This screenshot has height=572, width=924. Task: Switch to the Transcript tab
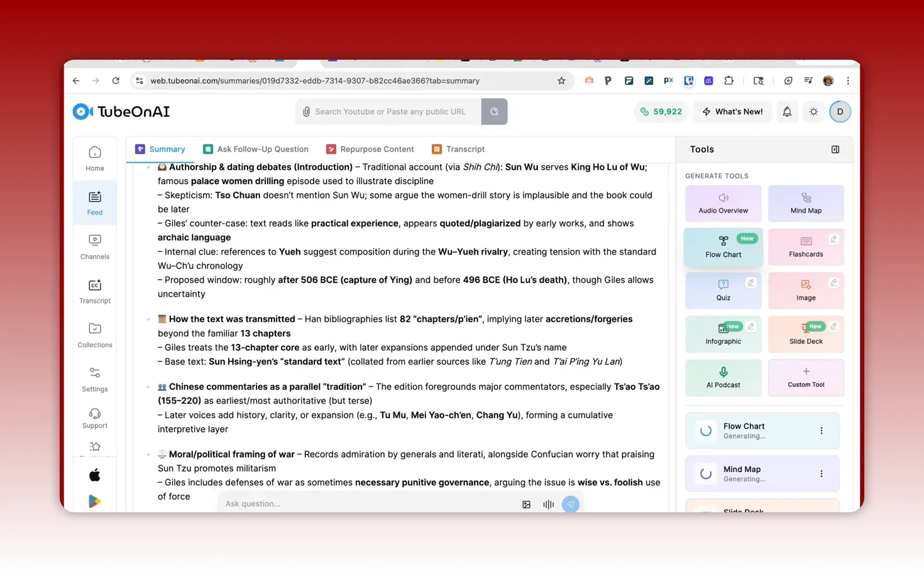pos(465,149)
